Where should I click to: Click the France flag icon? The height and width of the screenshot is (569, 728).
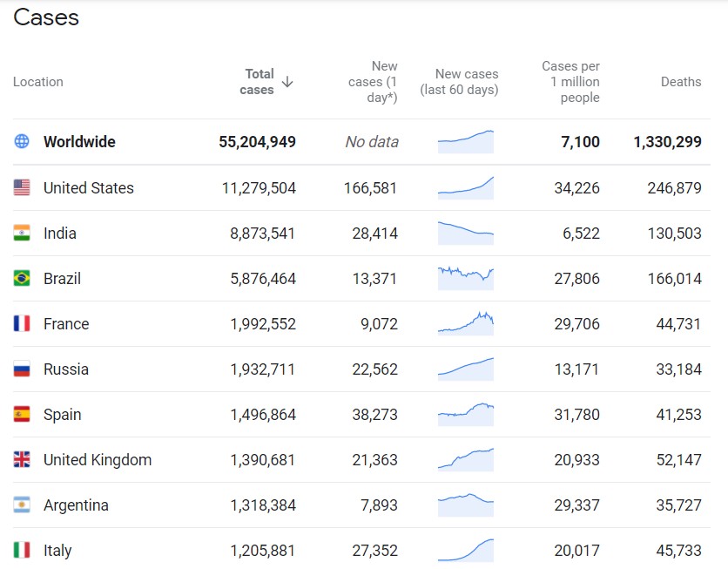22,323
